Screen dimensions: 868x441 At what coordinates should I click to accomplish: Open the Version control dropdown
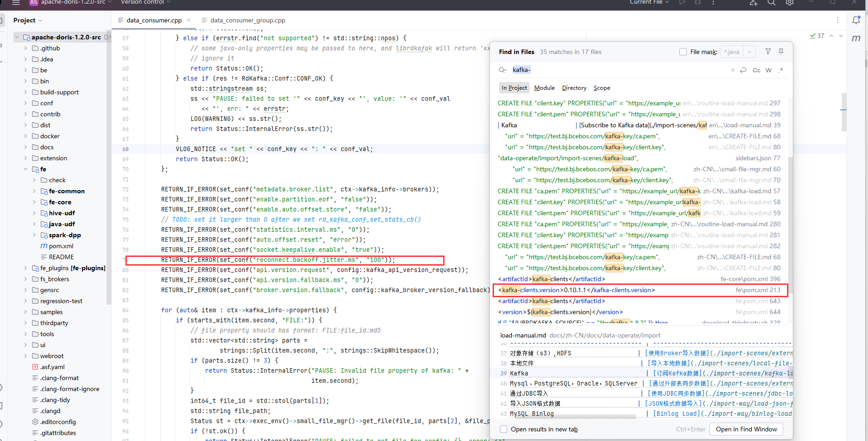(x=145, y=2)
